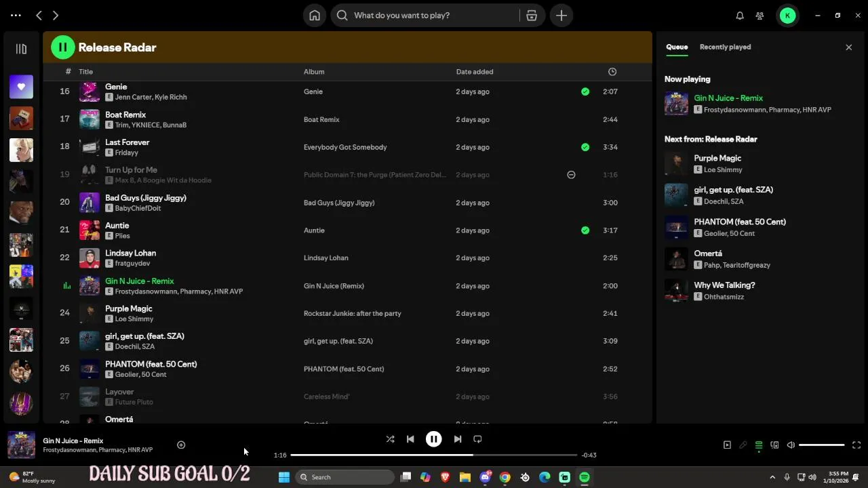868x488 pixels.
Task: Click 'Rockstar Junkie: after the party' album link
Action: click(353, 313)
